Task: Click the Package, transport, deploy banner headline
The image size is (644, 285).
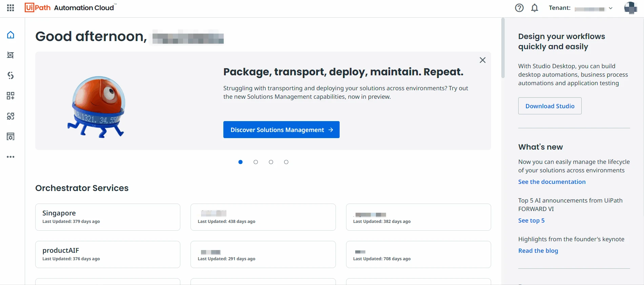Action: 343,72
